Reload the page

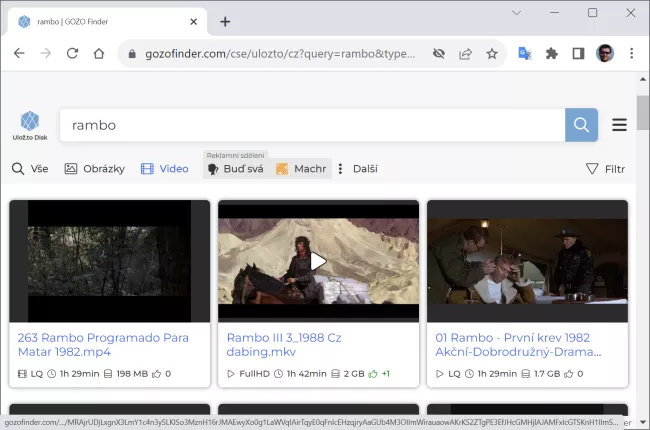coord(72,53)
